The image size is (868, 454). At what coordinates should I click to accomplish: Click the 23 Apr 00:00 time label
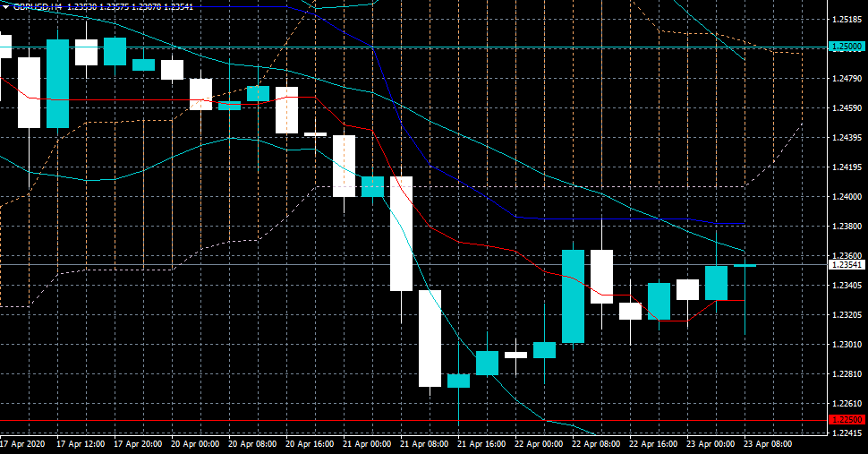[711, 444]
